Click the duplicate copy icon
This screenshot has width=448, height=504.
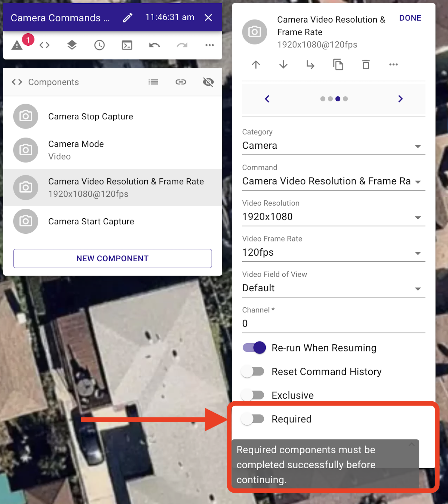[x=338, y=65]
